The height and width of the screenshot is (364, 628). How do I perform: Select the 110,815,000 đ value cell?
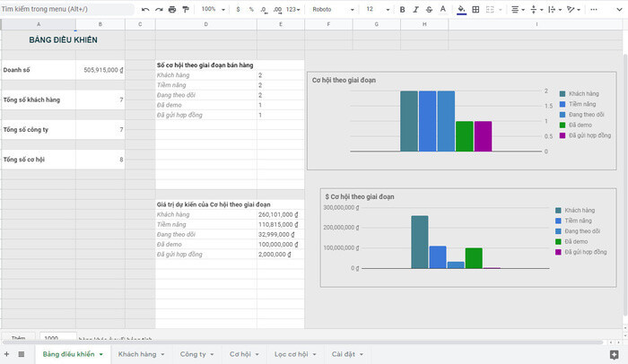pyautogui.click(x=280, y=225)
